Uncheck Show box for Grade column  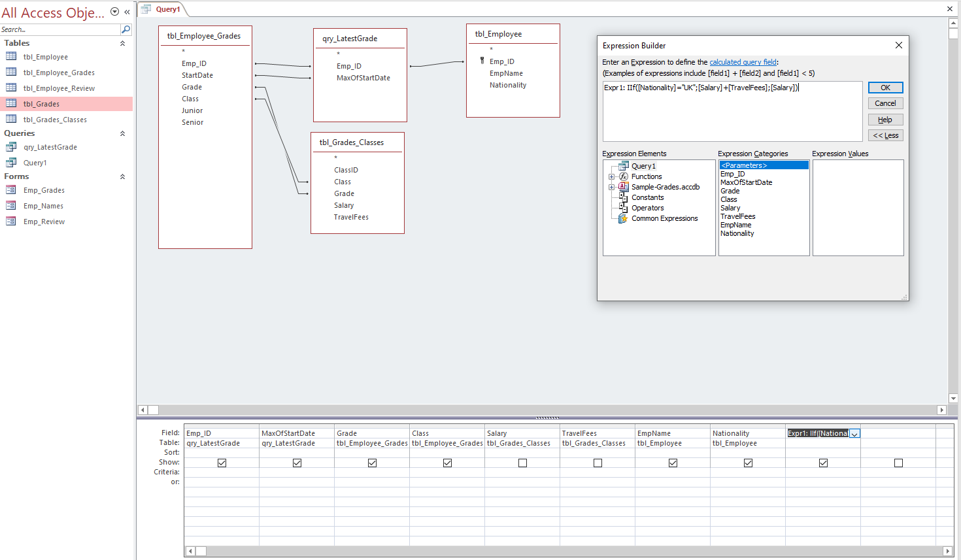[373, 463]
